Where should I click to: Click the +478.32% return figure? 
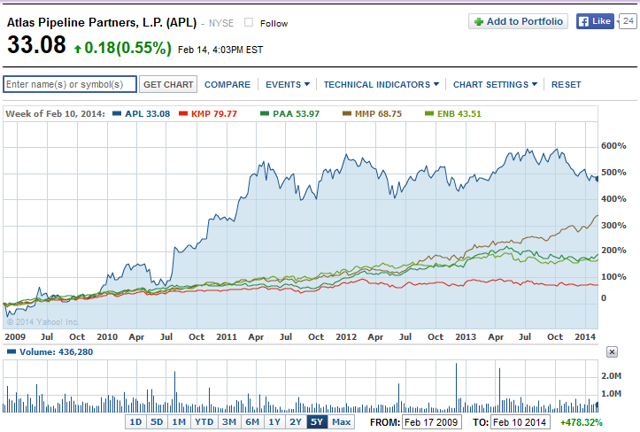click(581, 422)
